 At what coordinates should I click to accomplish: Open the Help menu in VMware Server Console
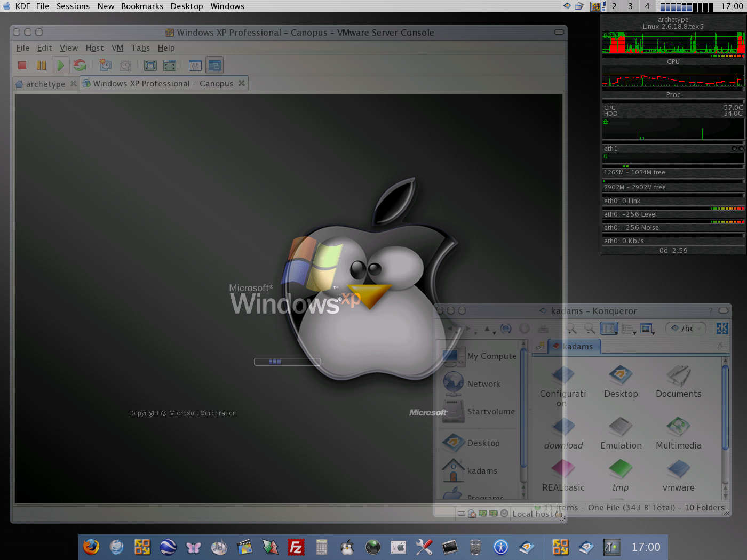(166, 48)
